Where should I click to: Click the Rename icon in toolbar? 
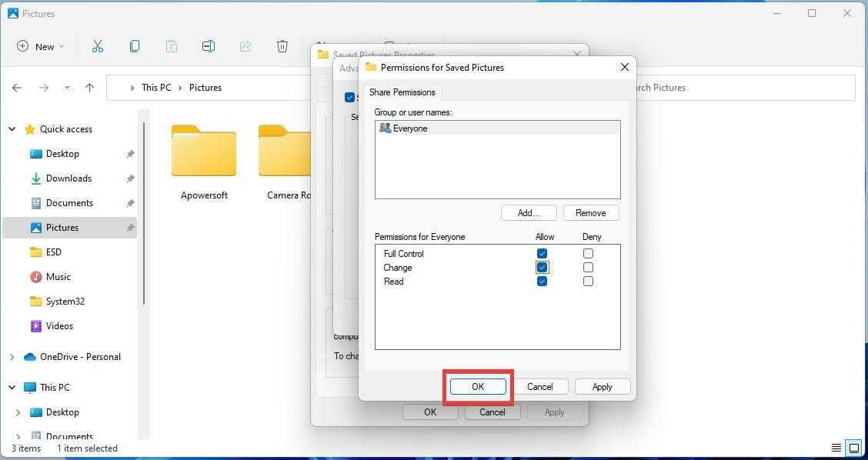208,46
